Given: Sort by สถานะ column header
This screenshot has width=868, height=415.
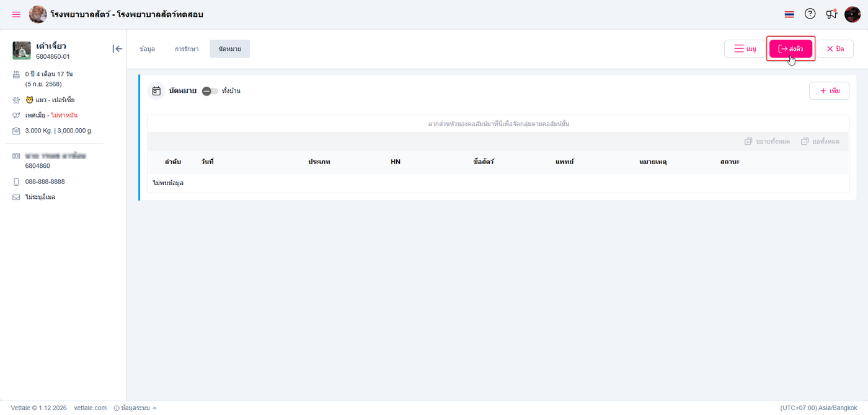Looking at the screenshot, I should (x=730, y=162).
